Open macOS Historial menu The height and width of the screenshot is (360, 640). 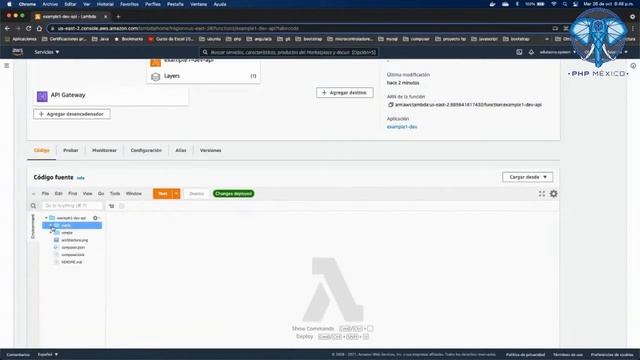coord(105,4)
